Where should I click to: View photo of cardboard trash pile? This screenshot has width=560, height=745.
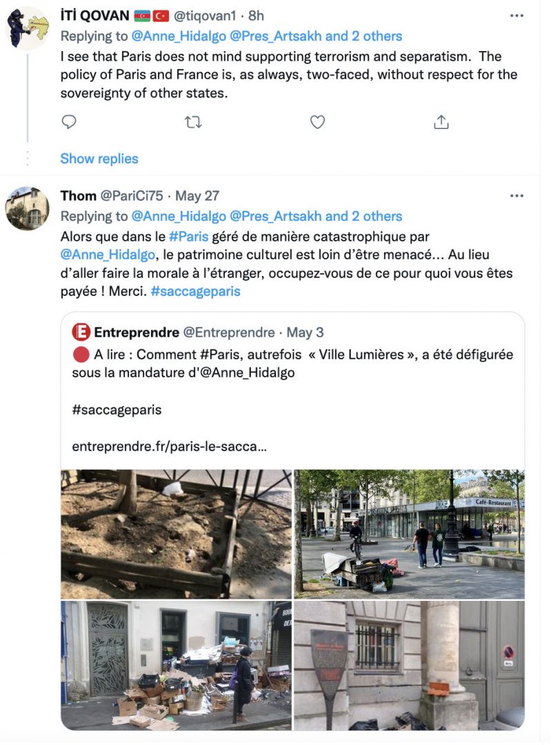click(x=177, y=666)
